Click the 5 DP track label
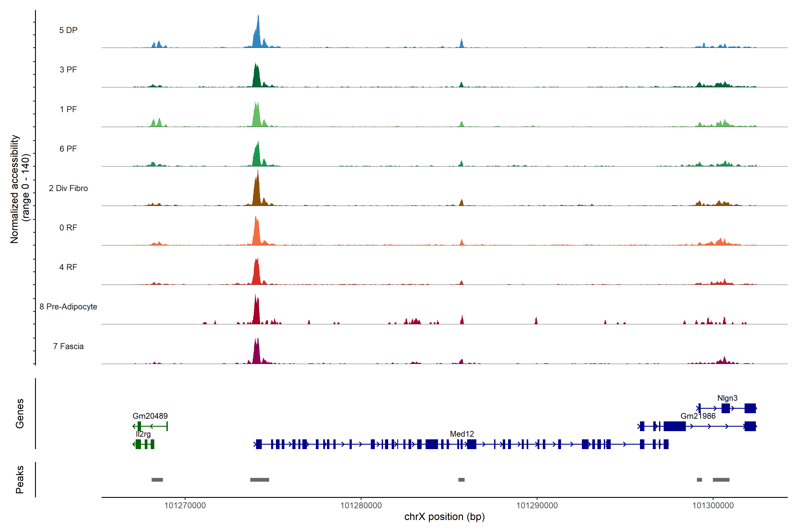 click(68, 30)
